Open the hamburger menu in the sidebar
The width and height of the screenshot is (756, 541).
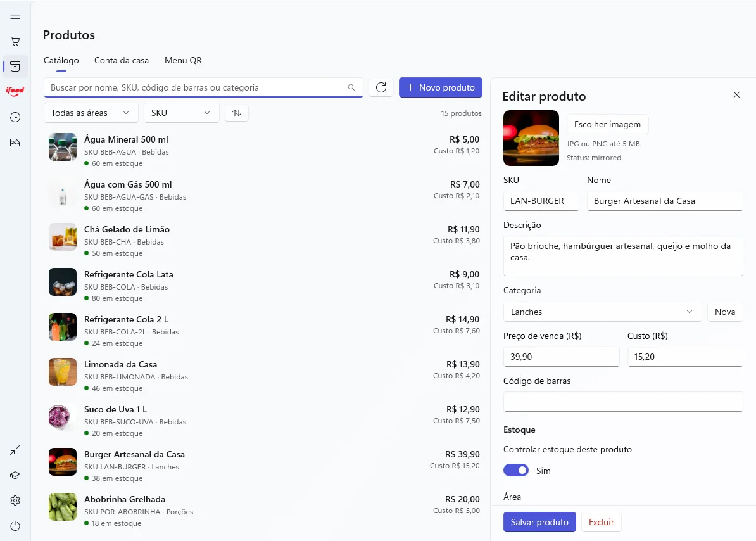15,16
